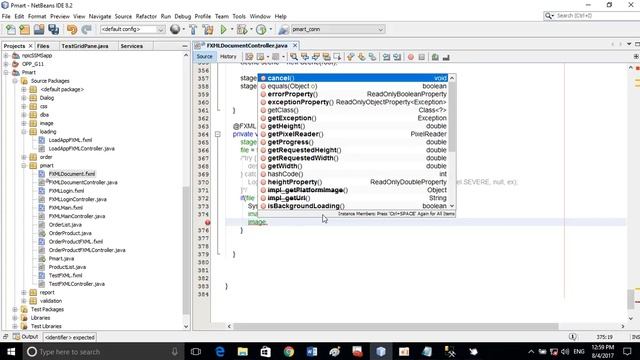
Task: Expand the order package node
Action: tap(24, 157)
